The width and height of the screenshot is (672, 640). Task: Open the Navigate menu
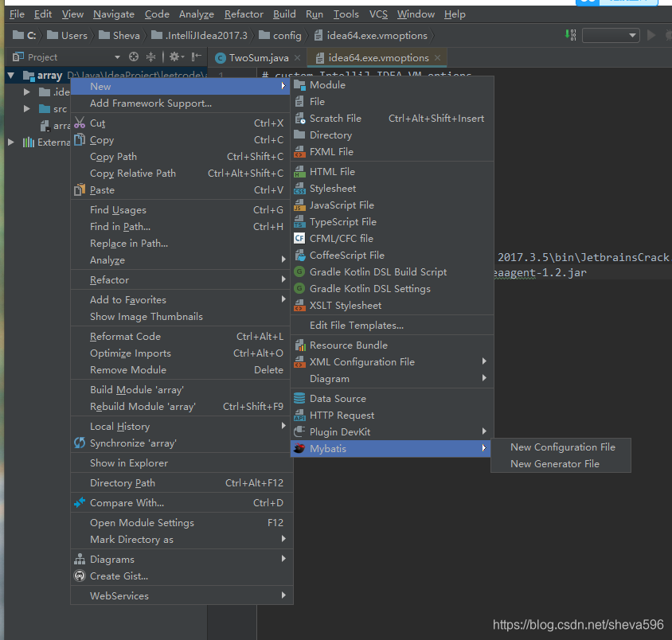coord(114,14)
